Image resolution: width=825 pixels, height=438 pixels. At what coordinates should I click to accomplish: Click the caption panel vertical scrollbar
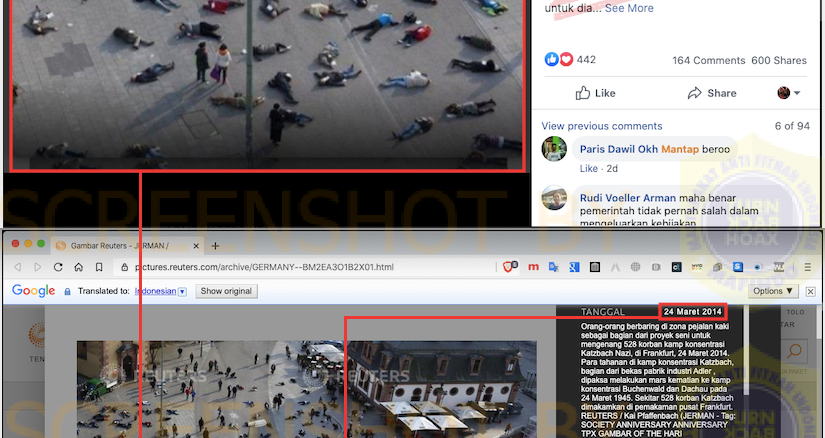746,350
